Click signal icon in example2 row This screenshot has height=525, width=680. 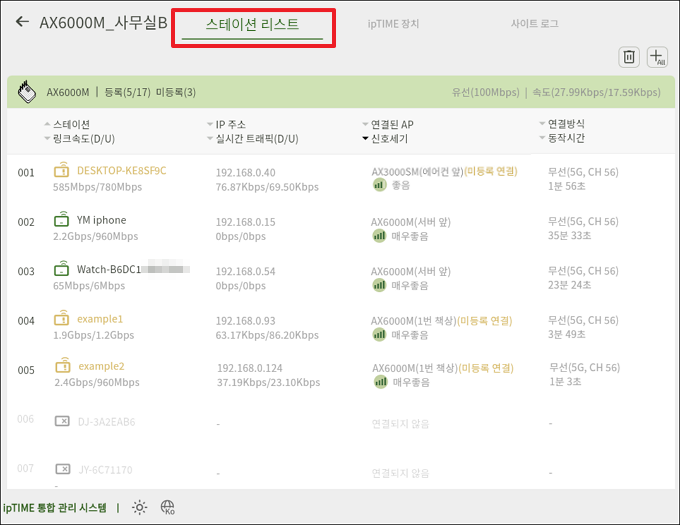(x=381, y=382)
